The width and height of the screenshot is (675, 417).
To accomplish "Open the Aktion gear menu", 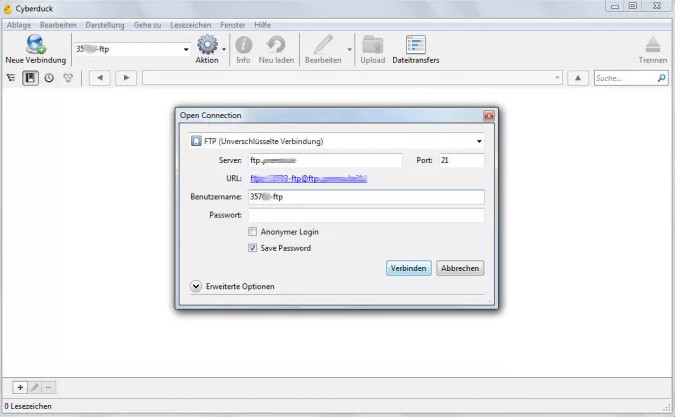I will tap(207, 45).
